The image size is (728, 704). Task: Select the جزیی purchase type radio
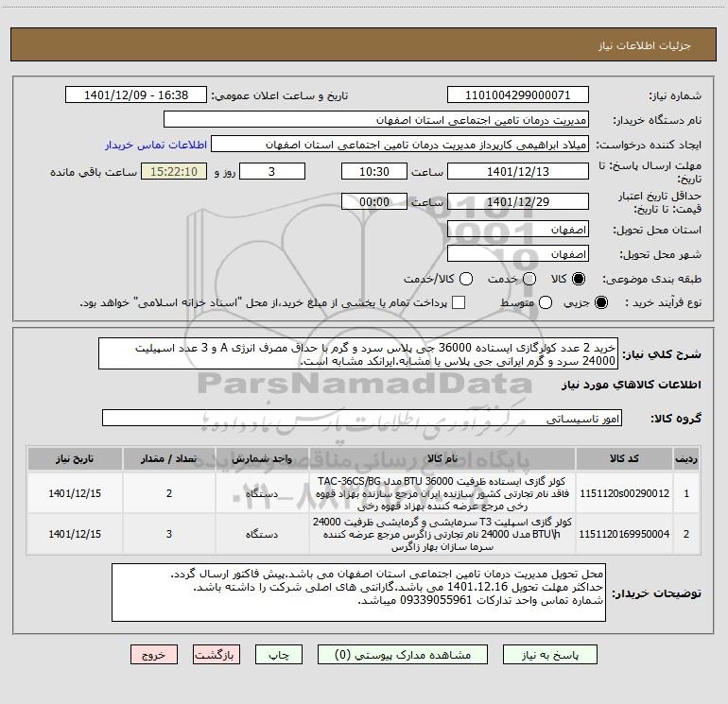(600, 302)
